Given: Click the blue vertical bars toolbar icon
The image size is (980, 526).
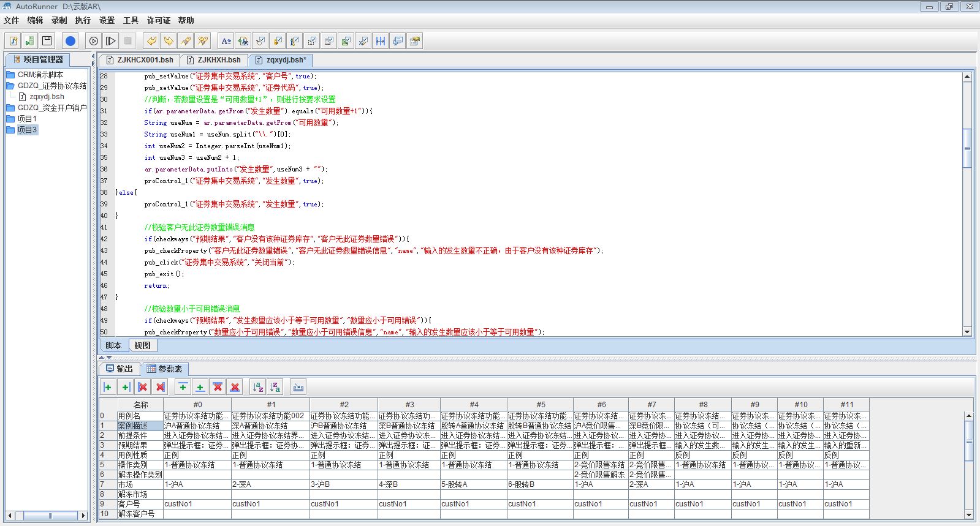Looking at the screenshot, I should [381, 41].
